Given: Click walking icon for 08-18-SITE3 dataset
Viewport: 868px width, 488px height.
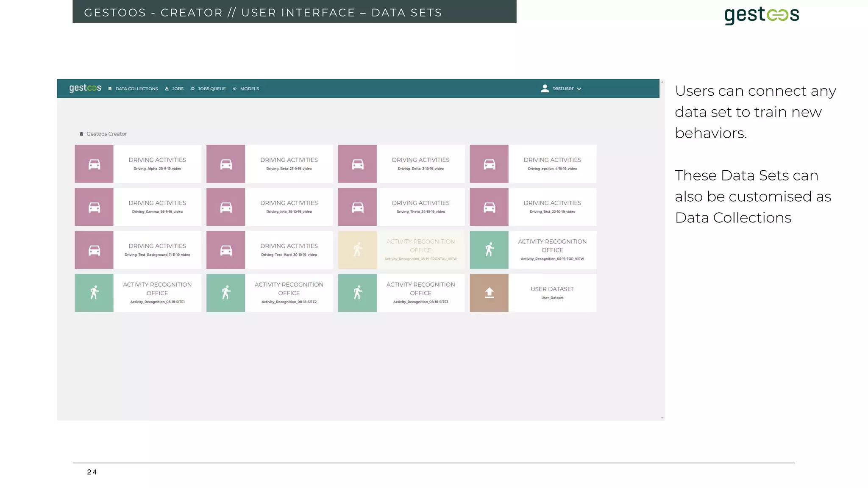Looking at the screenshot, I should 357,293.
